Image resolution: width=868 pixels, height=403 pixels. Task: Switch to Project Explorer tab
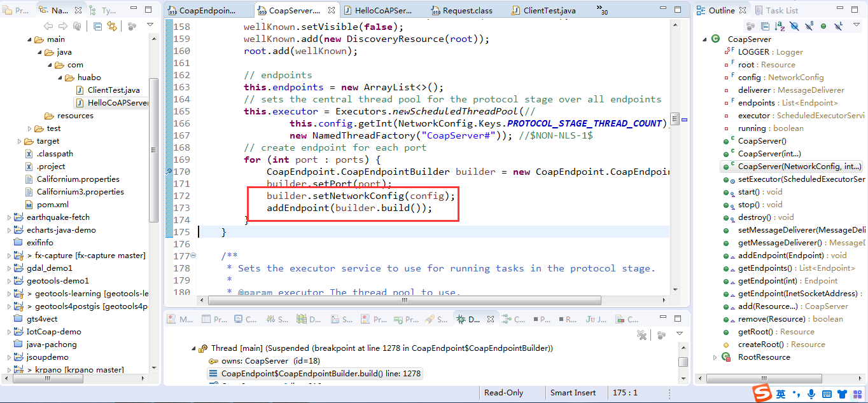(16, 11)
